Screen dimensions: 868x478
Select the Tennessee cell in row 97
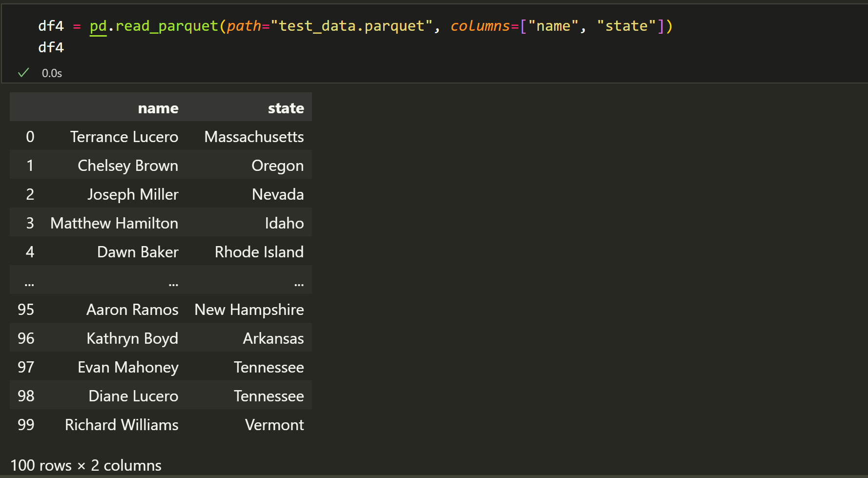tap(269, 367)
